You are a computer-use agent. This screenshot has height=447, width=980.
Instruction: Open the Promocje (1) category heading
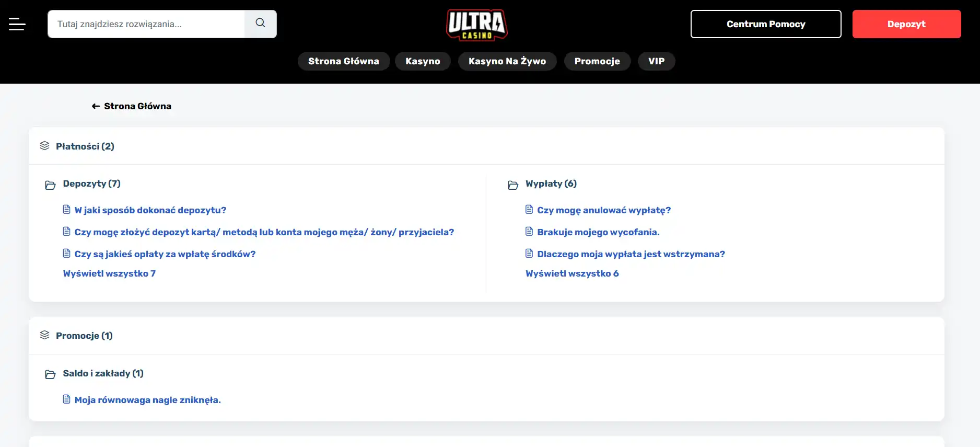pyautogui.click(x=84, y=336)
